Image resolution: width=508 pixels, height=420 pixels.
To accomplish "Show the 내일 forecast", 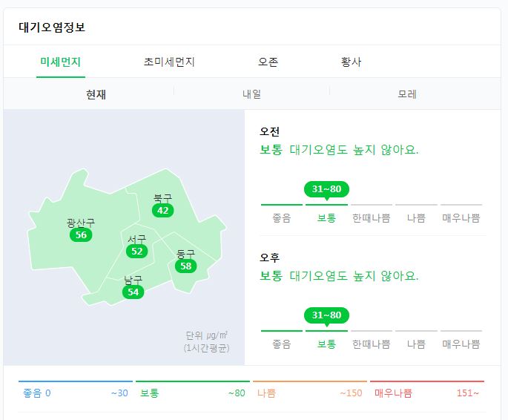I will [x=251, y=94].
